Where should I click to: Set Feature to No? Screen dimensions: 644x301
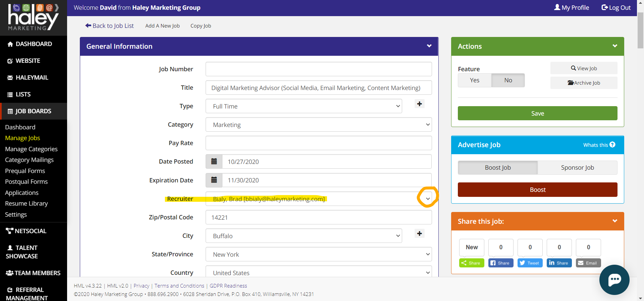[508, 80]
